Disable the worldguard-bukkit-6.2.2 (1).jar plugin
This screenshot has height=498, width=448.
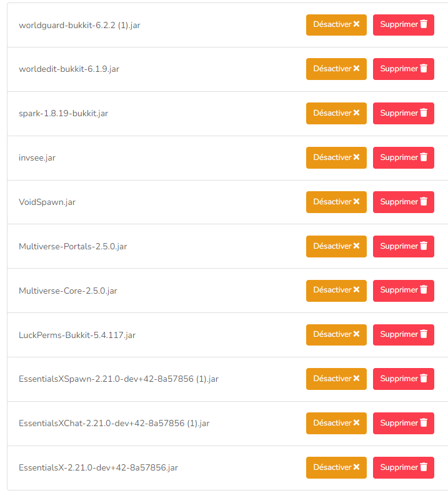[x=336, y=25]
